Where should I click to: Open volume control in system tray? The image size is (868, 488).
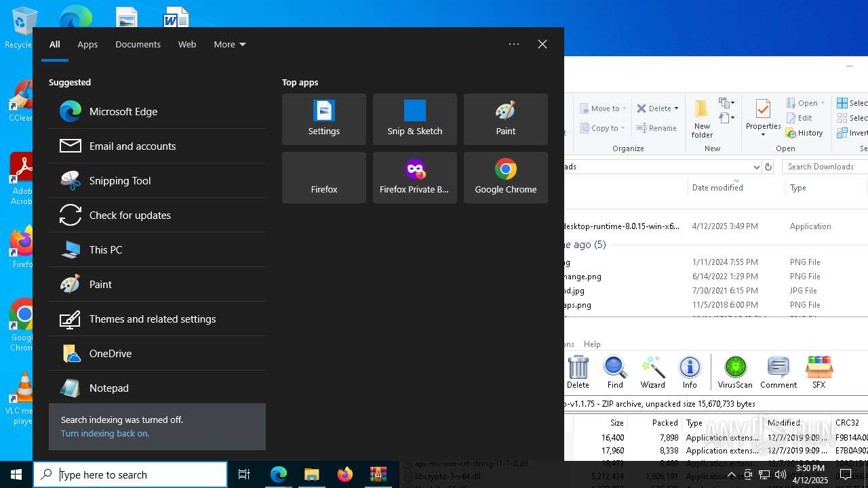[x=781, y=474]
